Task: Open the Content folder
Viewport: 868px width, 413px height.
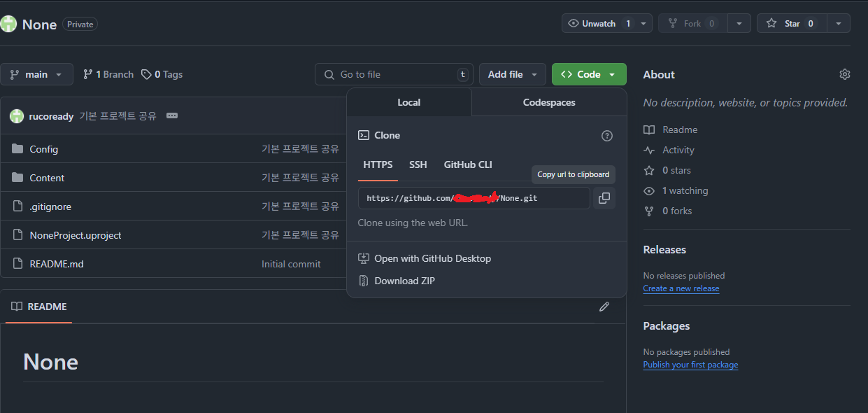Action: 47,178
